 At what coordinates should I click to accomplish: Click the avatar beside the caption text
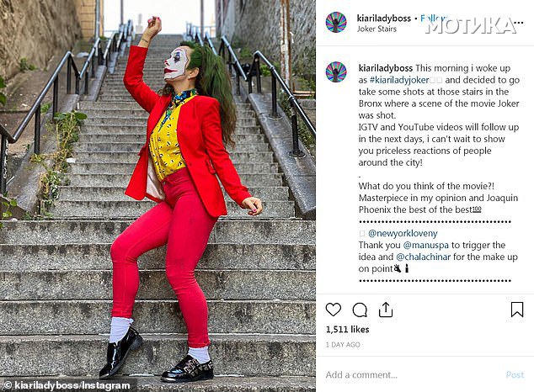click(x=336, y=72)
